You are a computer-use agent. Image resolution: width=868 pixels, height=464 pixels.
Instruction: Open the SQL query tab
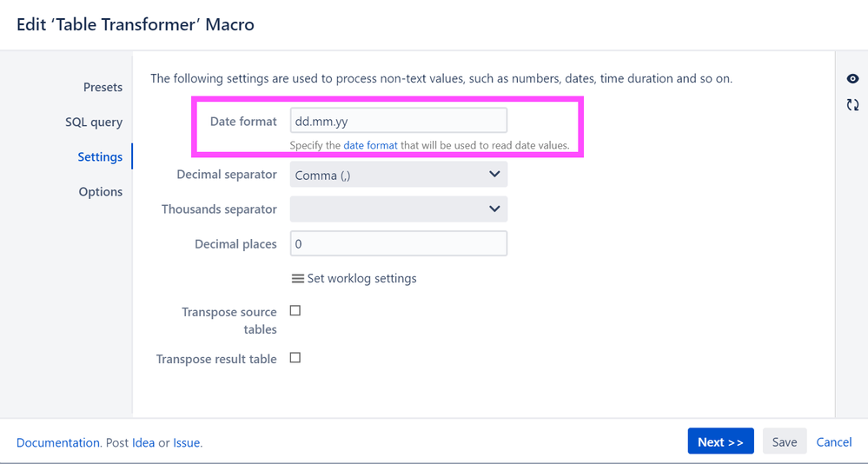pyautogui.click(x=94, y=123)
